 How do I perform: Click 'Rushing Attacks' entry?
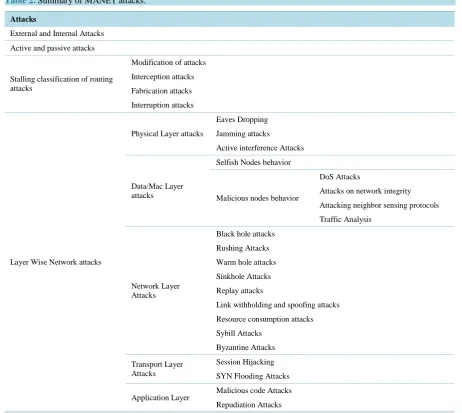click(x=242, y=248)
